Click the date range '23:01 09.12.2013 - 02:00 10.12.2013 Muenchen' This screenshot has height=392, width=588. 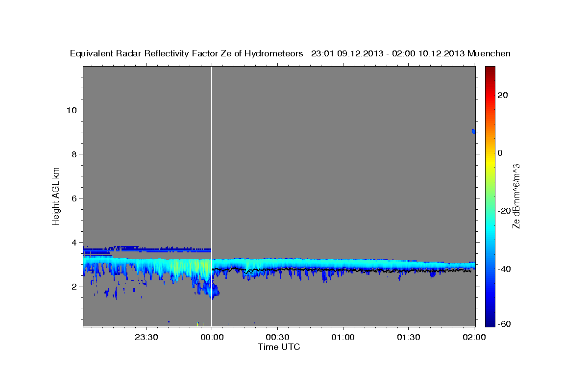click(411, 53)
